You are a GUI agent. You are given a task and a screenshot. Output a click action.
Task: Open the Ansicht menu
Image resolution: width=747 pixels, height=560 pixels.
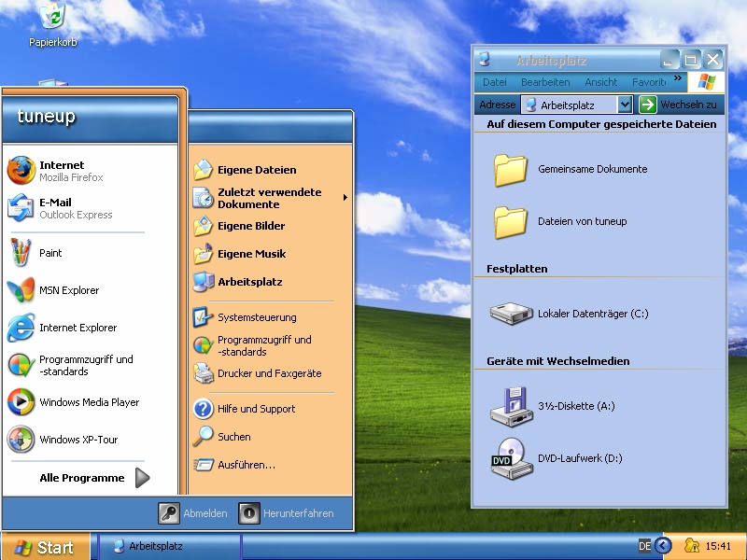coord(601,82)
